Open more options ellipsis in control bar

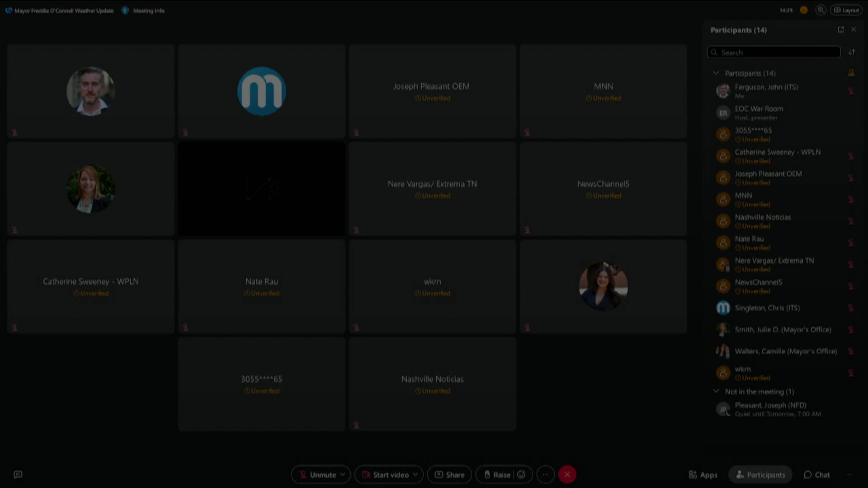click(546, 474)
